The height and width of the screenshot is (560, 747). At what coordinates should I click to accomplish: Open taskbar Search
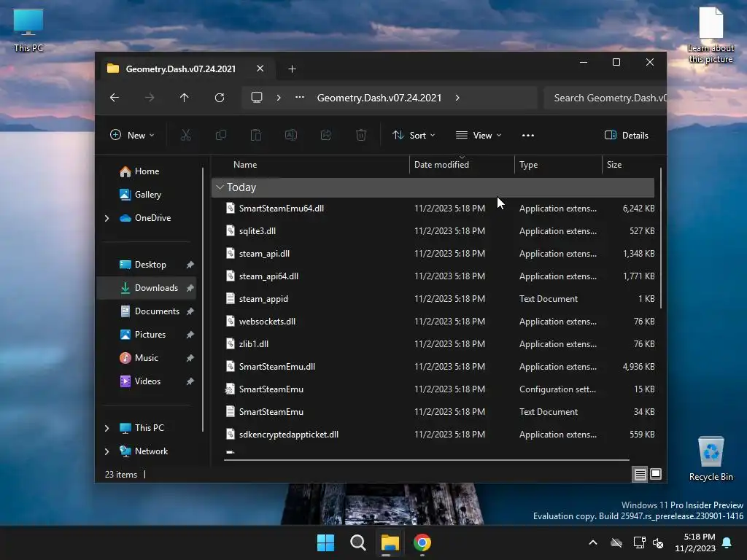(357, 542)
